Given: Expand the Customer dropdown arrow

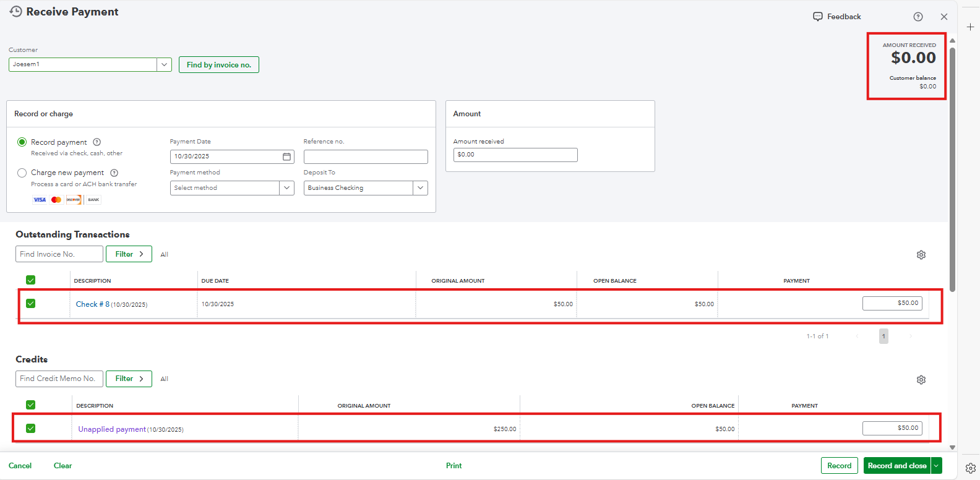Looking at the screenshot, I should pos(164,64).
